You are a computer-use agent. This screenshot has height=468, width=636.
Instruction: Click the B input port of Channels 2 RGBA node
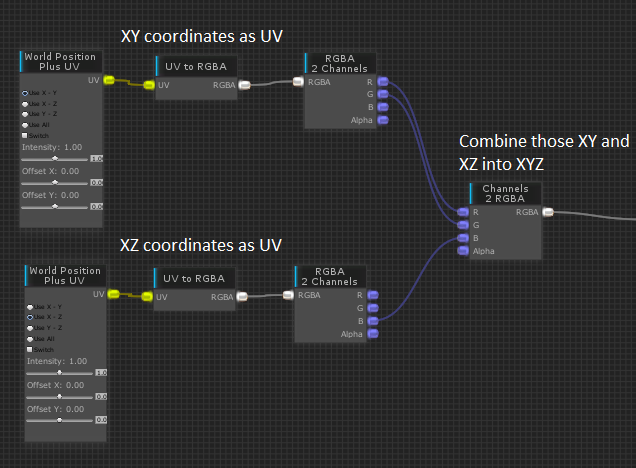(x=463, y=238)
